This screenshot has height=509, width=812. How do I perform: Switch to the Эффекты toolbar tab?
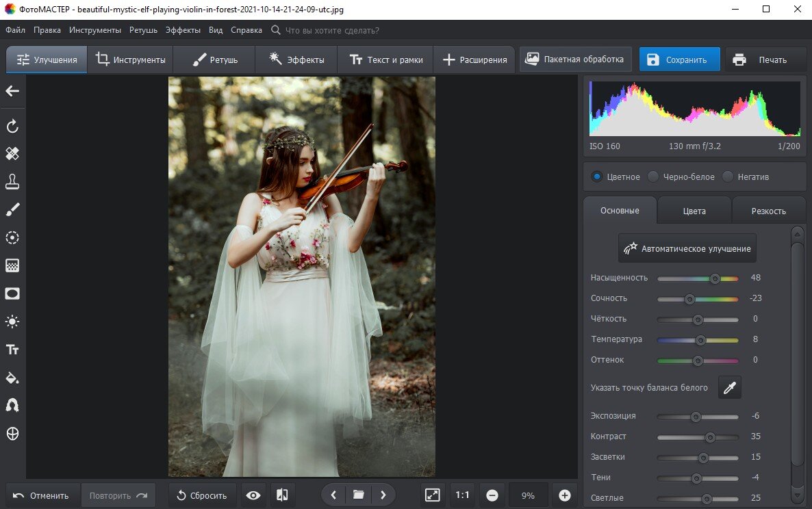(296, 60)
